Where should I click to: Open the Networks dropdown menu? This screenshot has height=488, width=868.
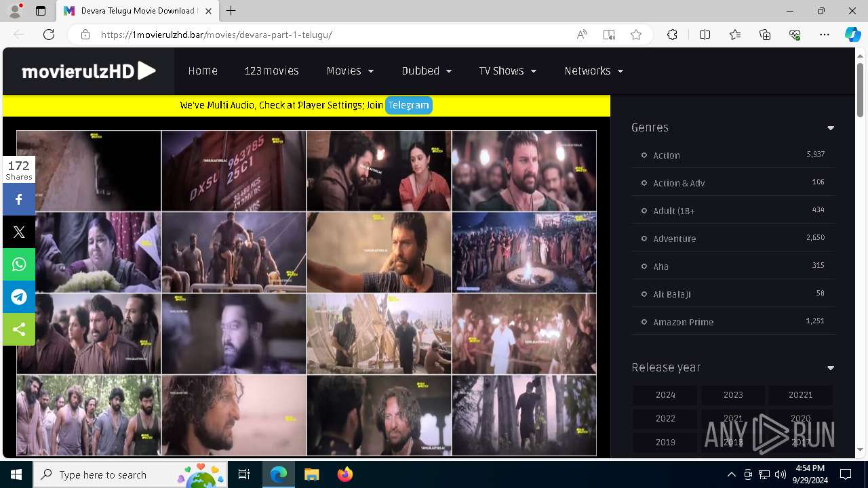pyautogui.click(x=594, y=70)
